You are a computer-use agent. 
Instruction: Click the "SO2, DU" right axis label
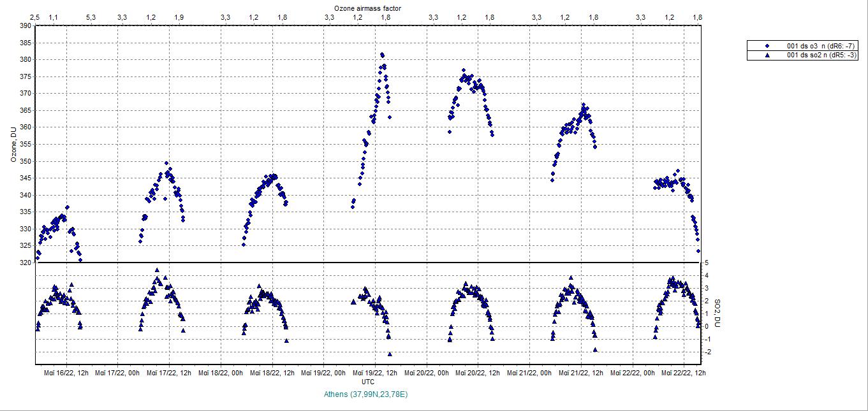click(717, 312)
